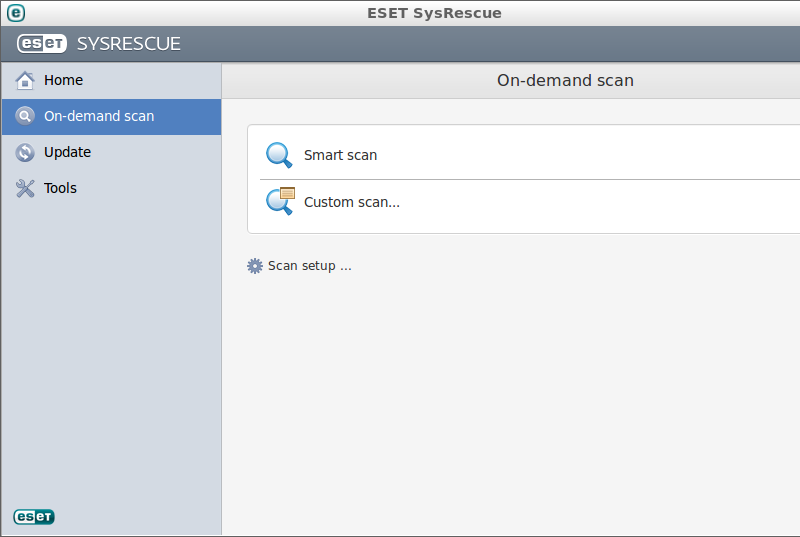
Task: Open the Tools section
Action: click(60, 188)
